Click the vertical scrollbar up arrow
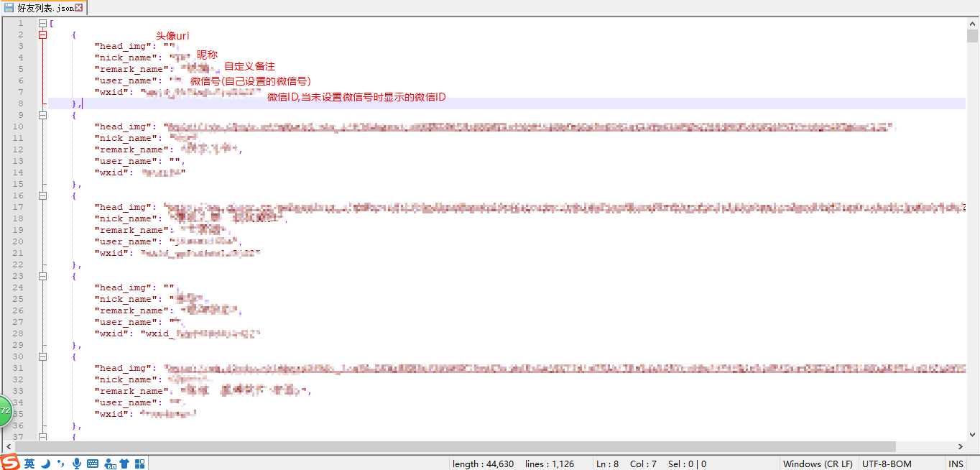The image size is (980, 470). [973, 24]
